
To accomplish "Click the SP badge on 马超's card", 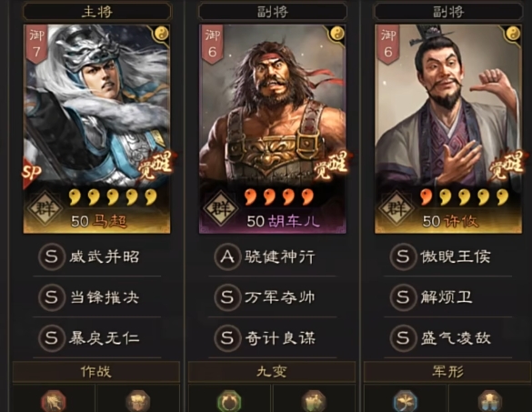I will pos(31,173).
